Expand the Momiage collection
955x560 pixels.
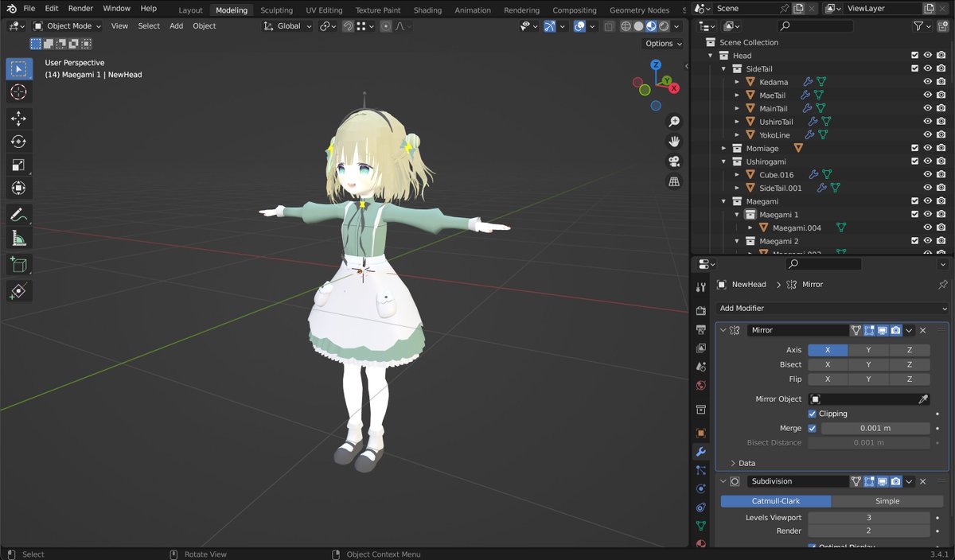click(x=723, y=148)
